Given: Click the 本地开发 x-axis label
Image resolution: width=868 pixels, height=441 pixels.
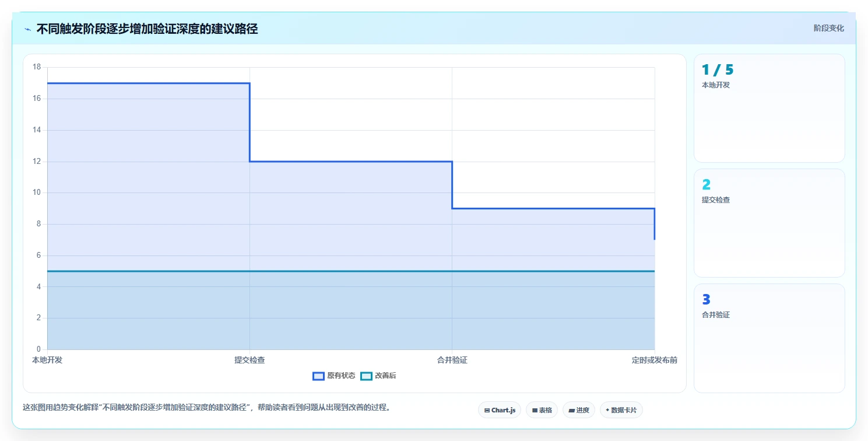Looking at the screenshot, I should click(x=47, y=360).
